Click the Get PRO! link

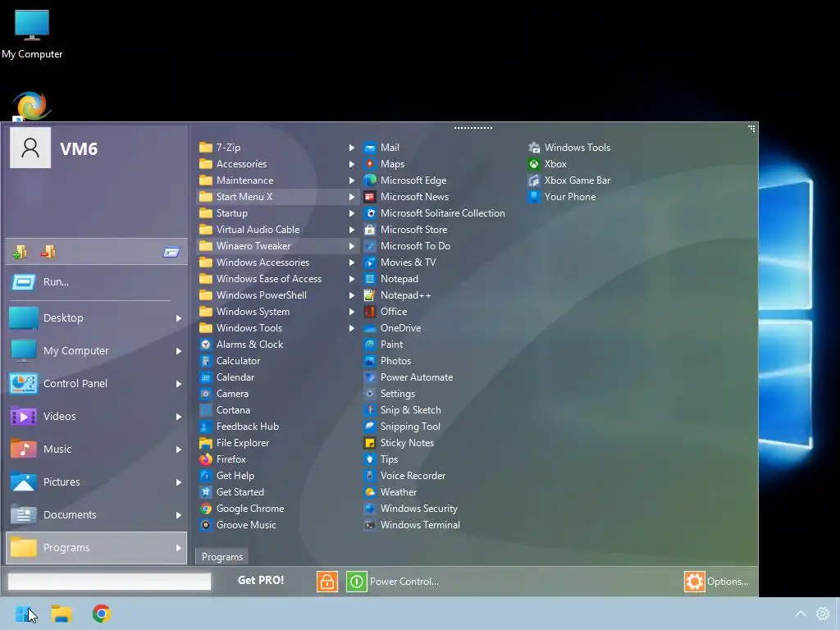[261, 580]
